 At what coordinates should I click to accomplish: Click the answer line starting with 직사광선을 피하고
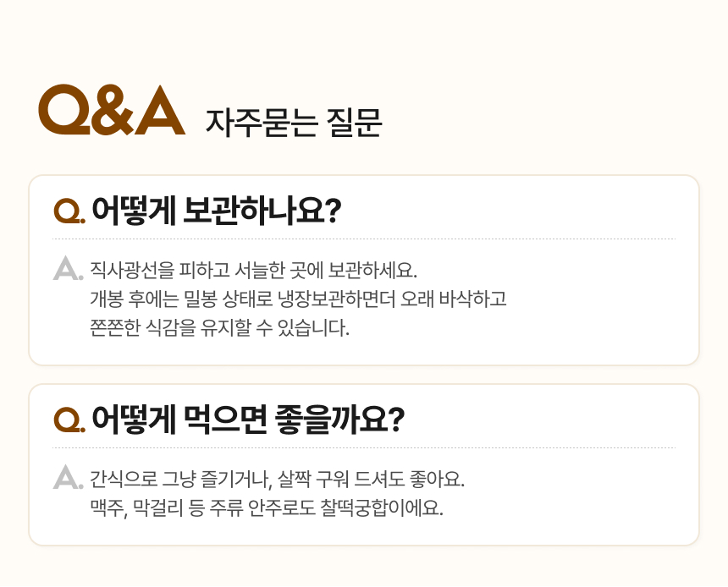[x=254, y=272]
